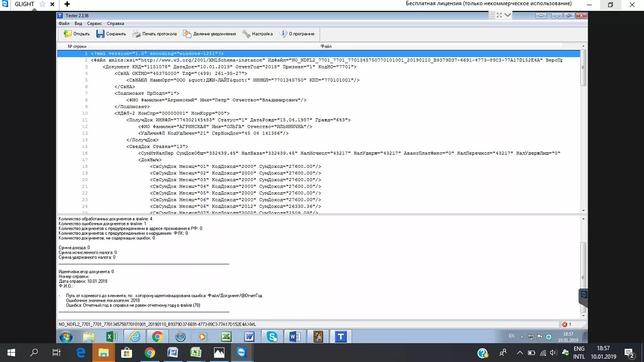Image resolution: width=644 pixels, height=362 pixels.
Task: Click remote EN language indicator
Action: (x=512, y=336)
